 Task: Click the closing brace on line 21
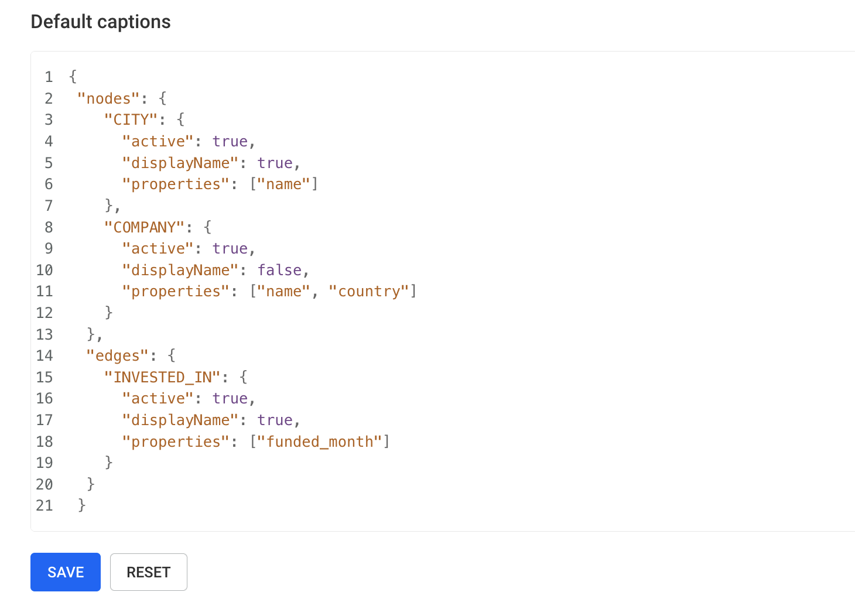coord(82,505)
